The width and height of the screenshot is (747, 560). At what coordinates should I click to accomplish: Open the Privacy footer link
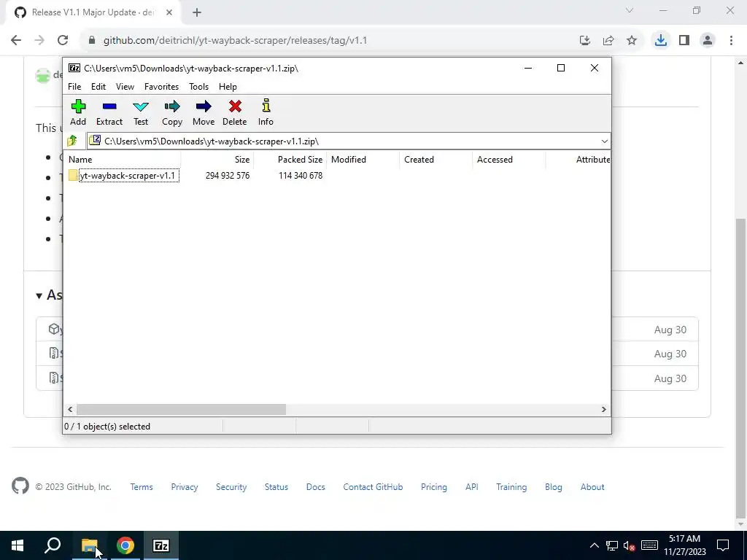click(x=185, y=486)
